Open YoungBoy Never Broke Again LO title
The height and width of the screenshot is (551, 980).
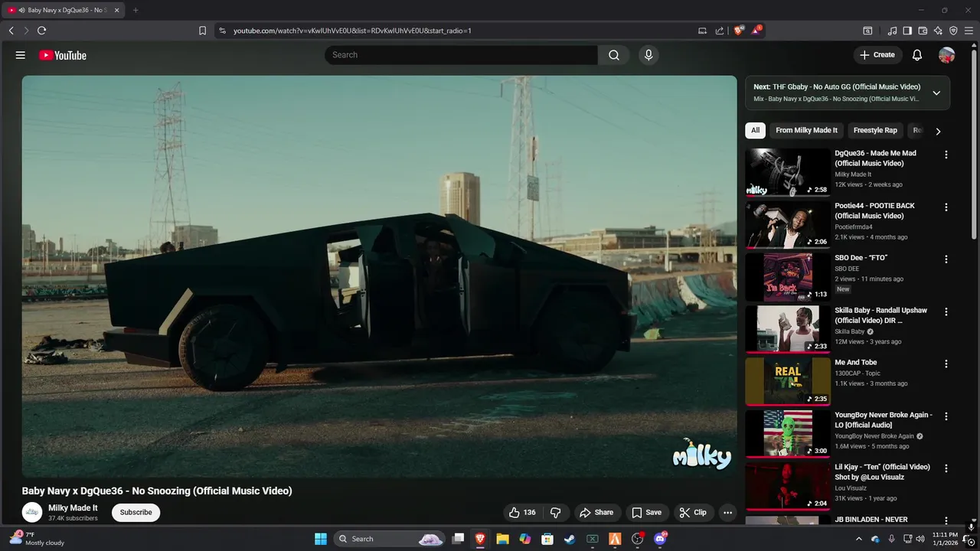884,420
